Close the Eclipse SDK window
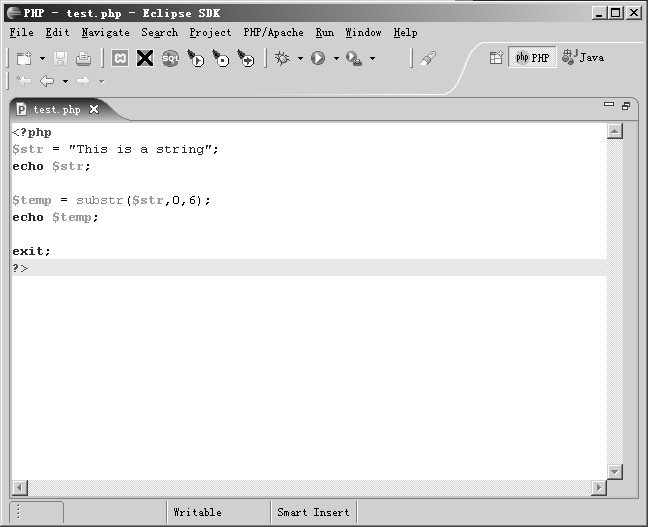This screenshot has height=527, width=648. point(634,13)
